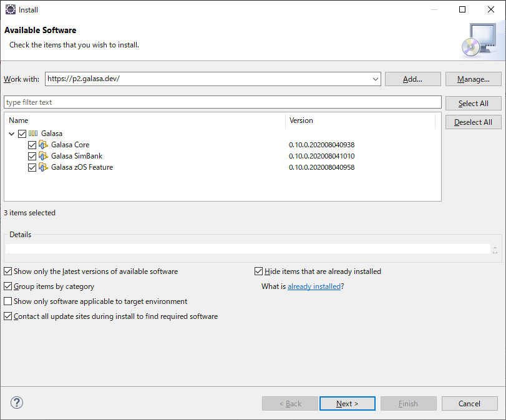Maximize the Install dialog window
The height and width of the screenshot is (420, 506).
click(462, 9)
